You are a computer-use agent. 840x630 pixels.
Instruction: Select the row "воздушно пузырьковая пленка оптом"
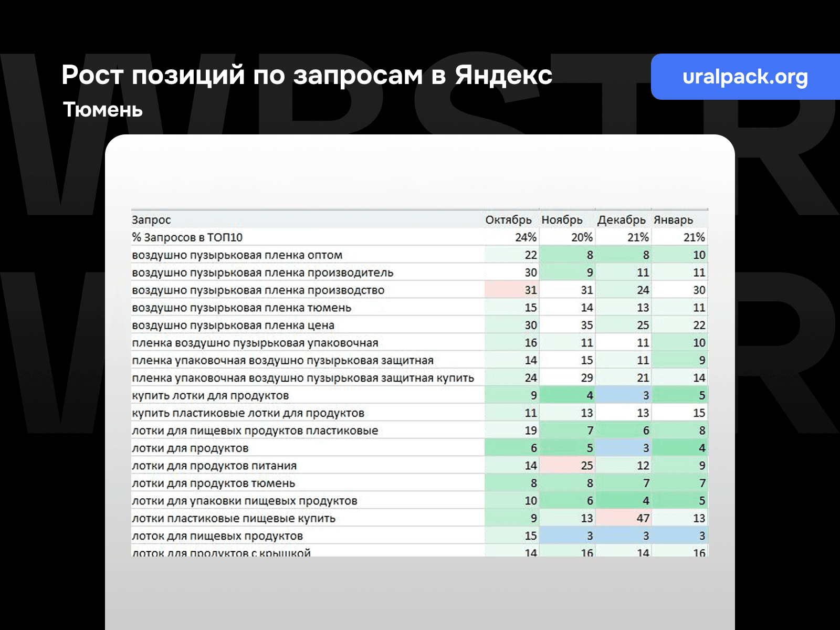click(x=237, y=255)
